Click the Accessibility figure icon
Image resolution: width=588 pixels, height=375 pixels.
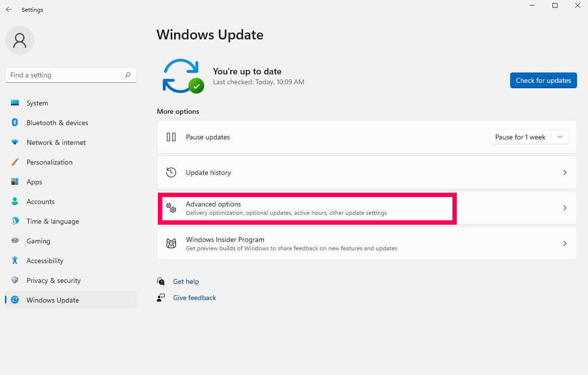pyautogui.click(x=15, y=260)
